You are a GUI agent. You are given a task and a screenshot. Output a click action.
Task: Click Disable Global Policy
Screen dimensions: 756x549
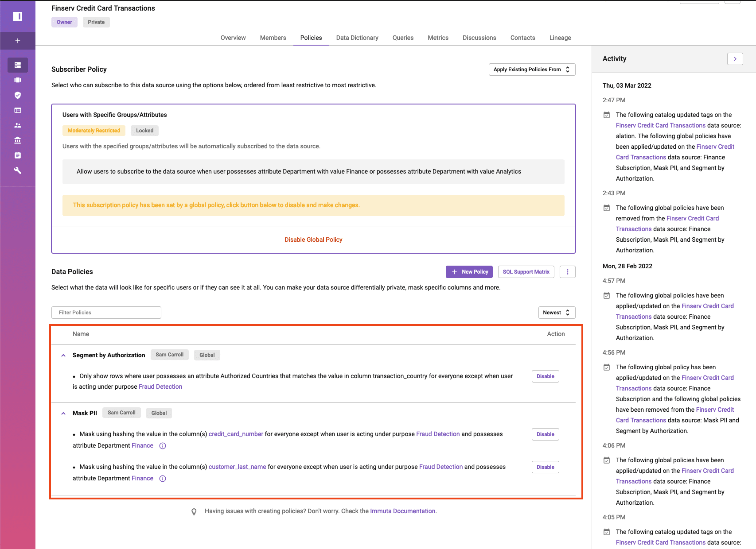(313, 240)
